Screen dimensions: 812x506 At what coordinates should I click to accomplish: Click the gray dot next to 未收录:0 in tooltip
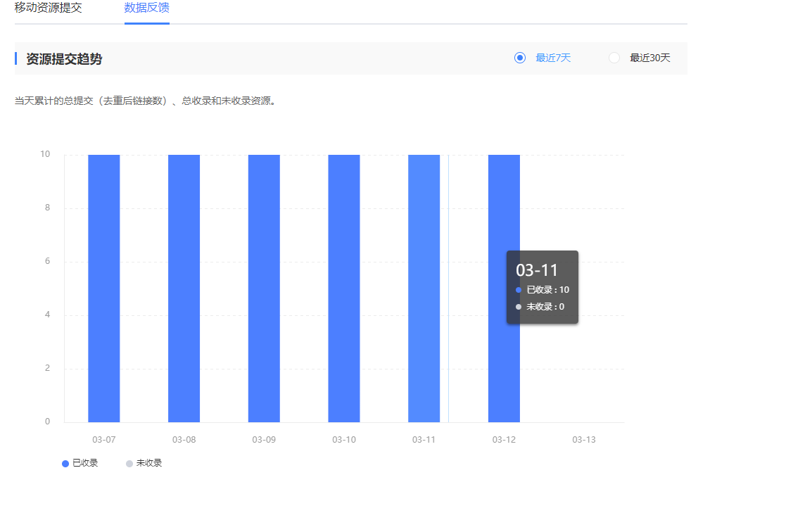[518, 306]
